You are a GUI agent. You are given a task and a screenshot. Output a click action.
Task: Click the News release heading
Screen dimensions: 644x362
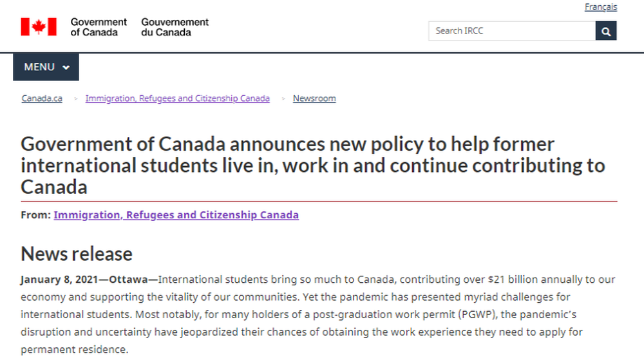[77, 254]
